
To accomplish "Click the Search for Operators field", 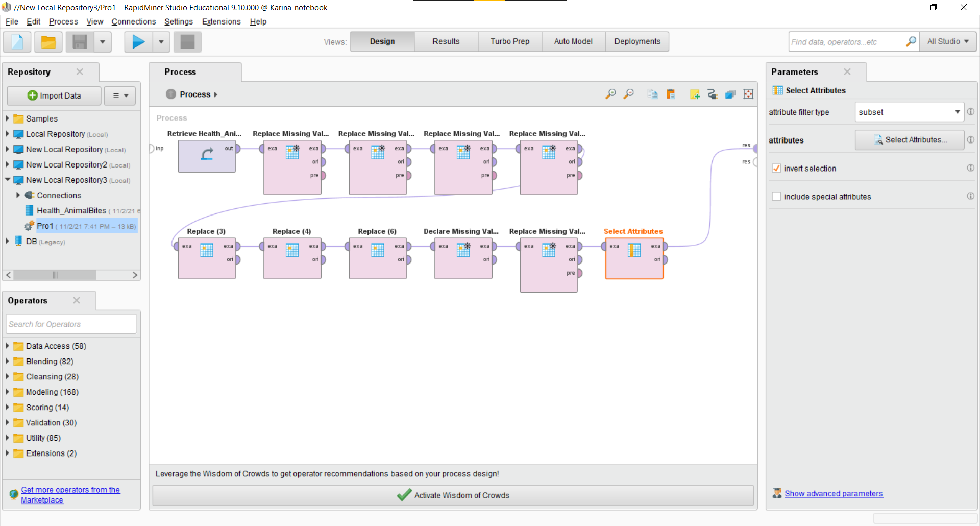I will tap(71, 324).
